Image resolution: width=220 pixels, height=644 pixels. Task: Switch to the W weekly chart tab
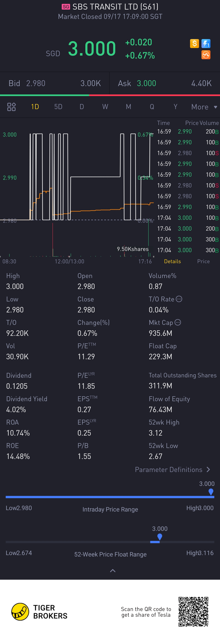pyautogui.click(x=105, y=107)
